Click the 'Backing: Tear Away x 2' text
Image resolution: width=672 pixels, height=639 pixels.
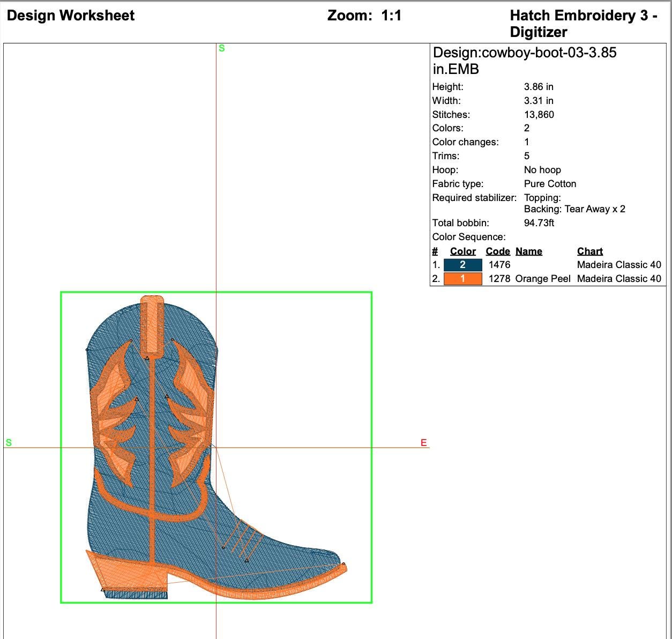pyautogui.click(x=574, y=209)
